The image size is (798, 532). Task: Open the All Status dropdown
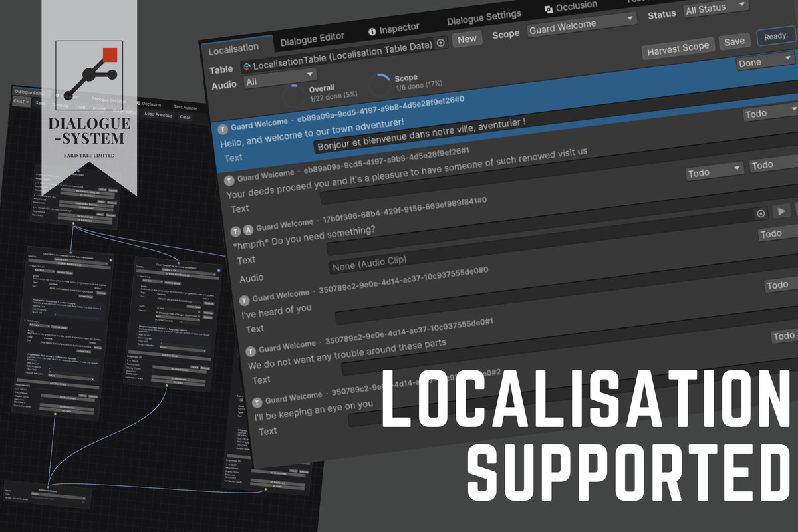coord(715,9)
